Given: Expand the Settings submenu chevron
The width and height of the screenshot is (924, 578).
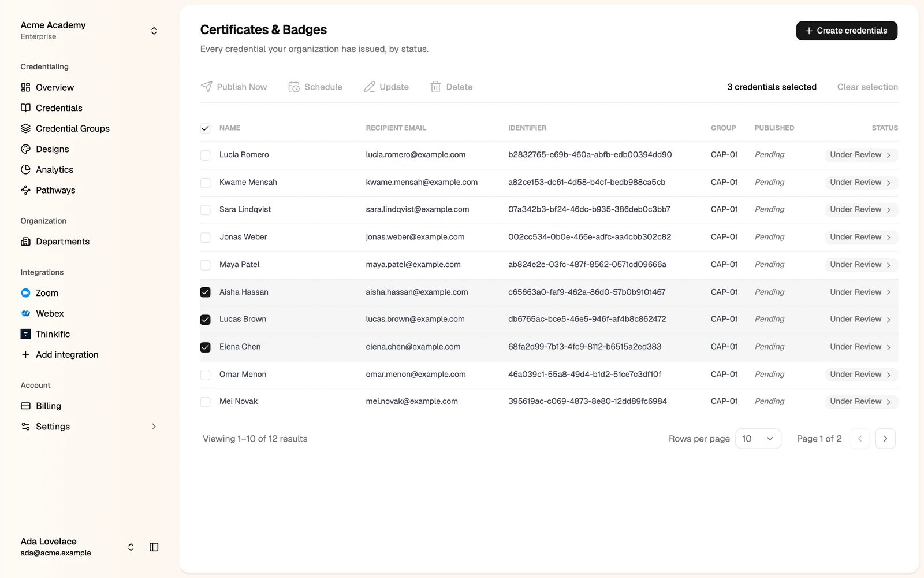Looking at the screenshot, I should tap(154, 427).
